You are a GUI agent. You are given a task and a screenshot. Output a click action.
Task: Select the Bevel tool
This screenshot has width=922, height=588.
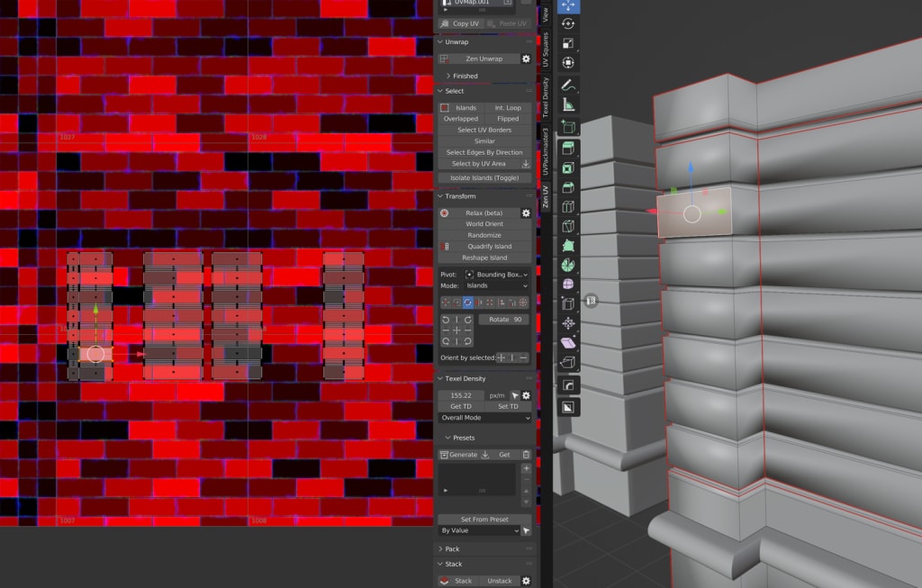pyautogui.click(x=568, y=187)
